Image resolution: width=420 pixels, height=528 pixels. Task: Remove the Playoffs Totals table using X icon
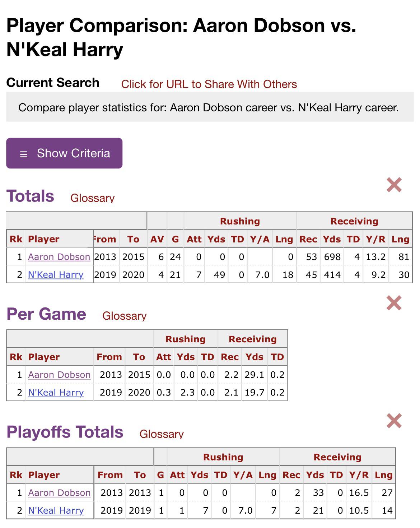[394, 421]
